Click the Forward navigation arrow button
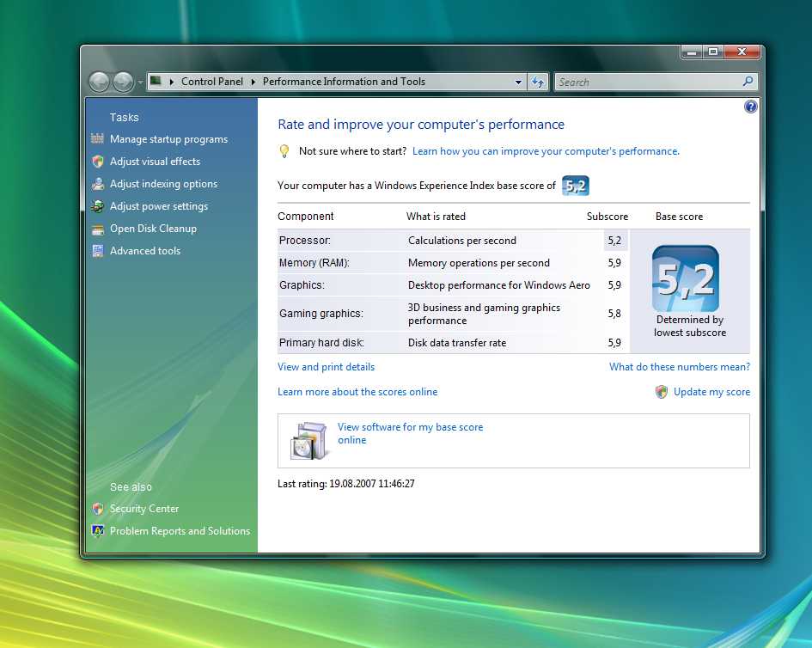 [x=123, y=82]
